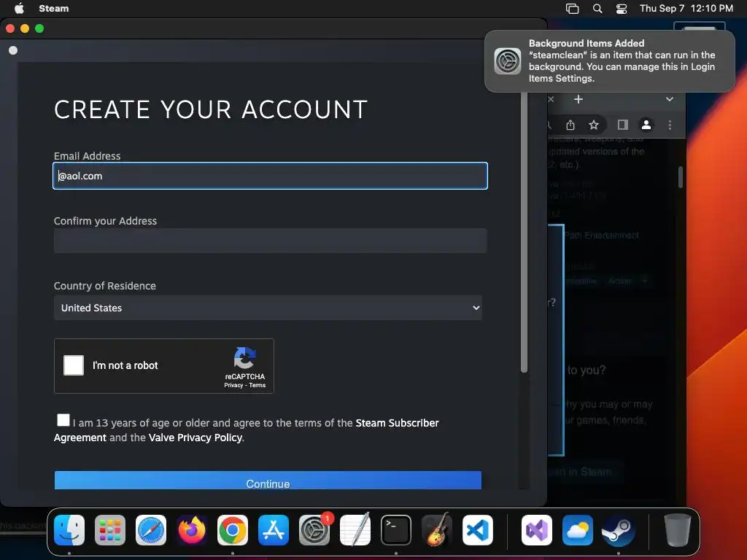The image size is (747, 560).
Task: Click the Stage Manager menu bar icon
Action: pos(572,9)
